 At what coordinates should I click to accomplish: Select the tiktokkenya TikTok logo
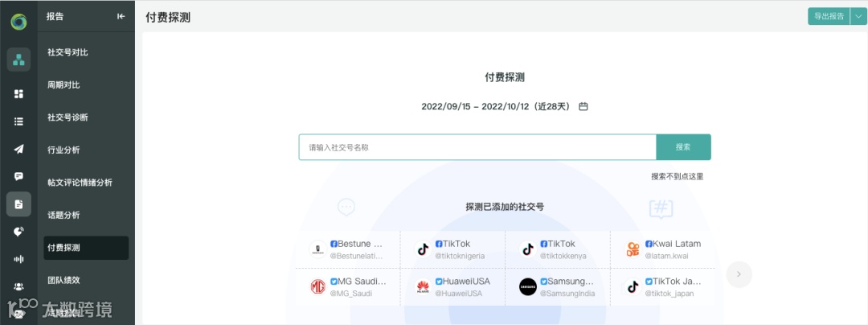(x=528, y=249)
